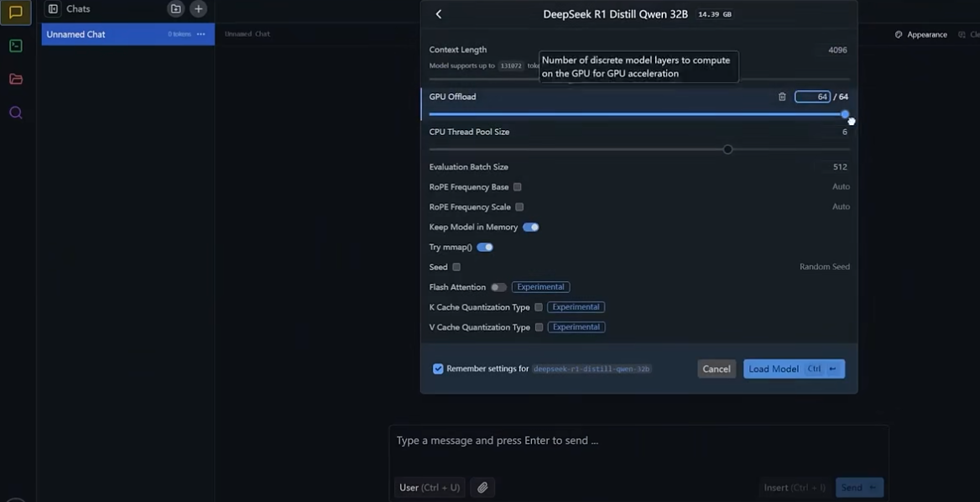This screenshot has width=980, height=502.
Task: Toggle the Try mmap() switch
Action: [x=485, y=247]
